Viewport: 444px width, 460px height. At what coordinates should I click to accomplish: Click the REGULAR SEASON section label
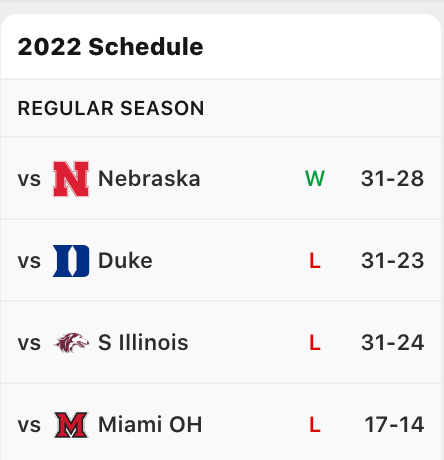pos(111,108)
